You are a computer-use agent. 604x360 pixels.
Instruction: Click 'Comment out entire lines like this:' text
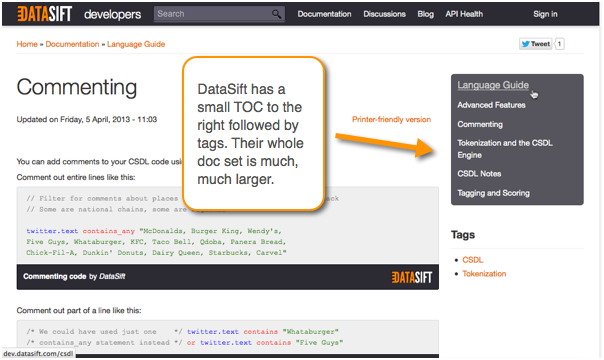(76, 177)
